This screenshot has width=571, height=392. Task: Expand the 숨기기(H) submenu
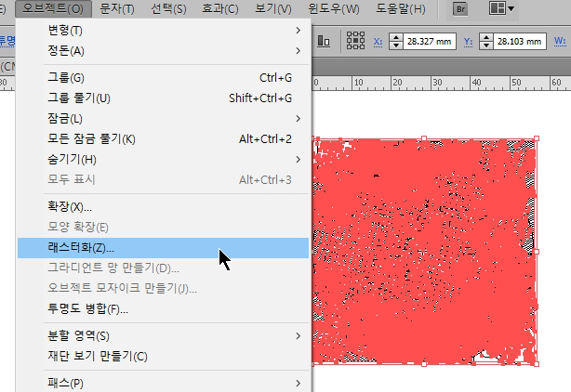(x=163, y=159)
